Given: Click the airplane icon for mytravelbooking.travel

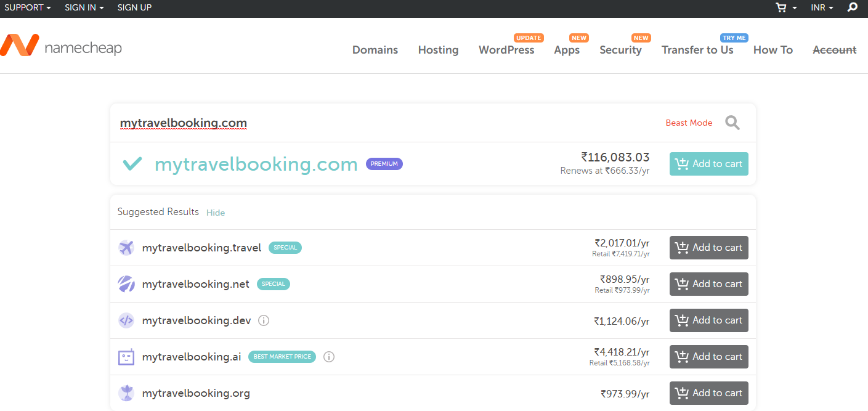Looking at the screenshot, I should pyautogui.click(x=126, y=248).
